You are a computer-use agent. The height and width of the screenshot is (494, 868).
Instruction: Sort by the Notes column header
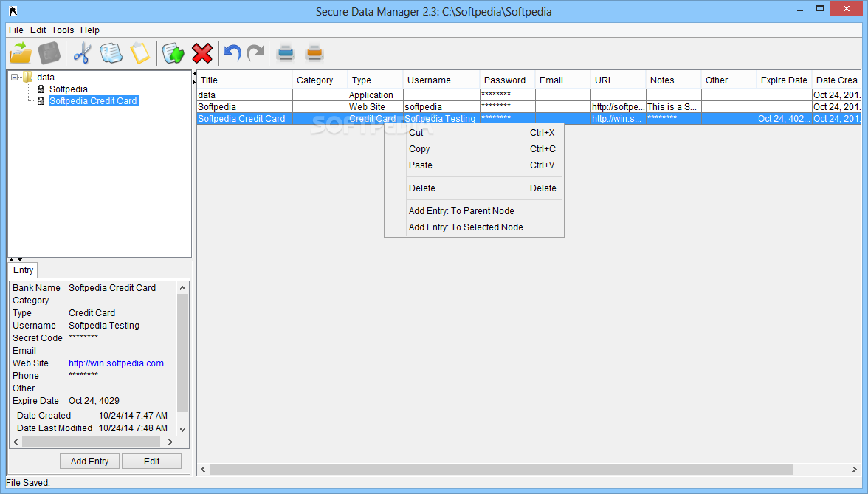674,80
